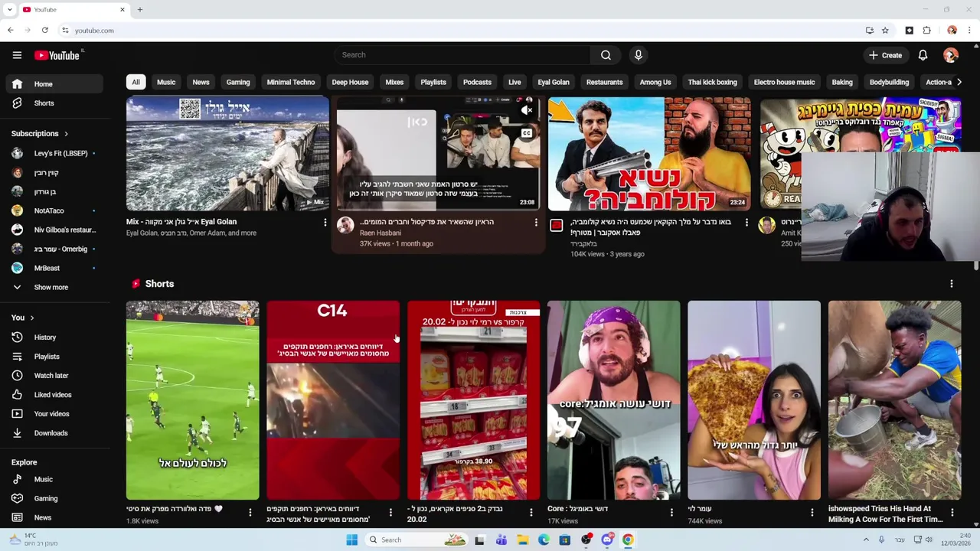Screen dimensions: 980x551
Task: Reload the page in the browser toolbar
Action: [x=45, y=31]
